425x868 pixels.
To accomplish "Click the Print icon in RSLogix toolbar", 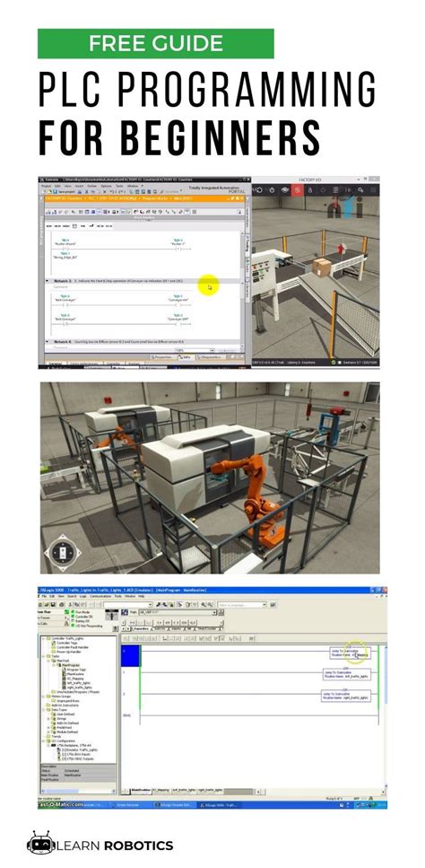I will 61,604.
